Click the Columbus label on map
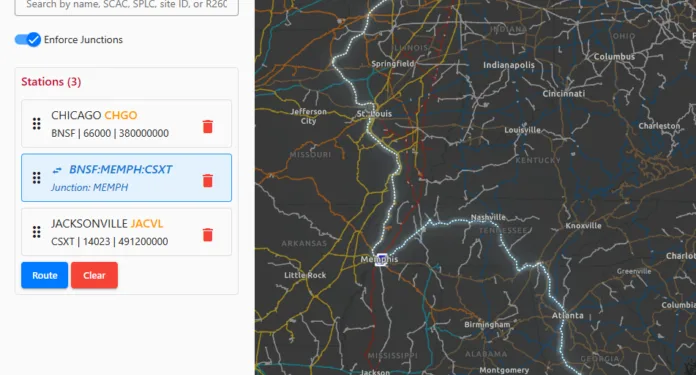 614,57
